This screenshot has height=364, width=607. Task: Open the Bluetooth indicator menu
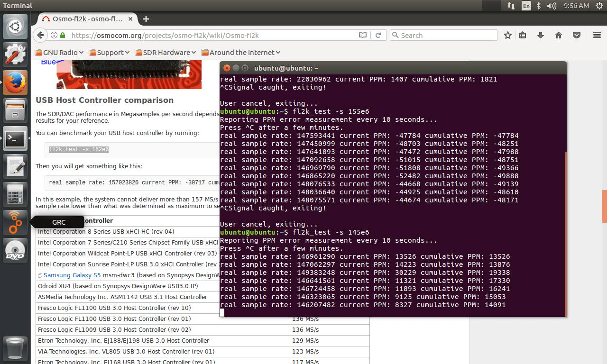click(539, 6)
